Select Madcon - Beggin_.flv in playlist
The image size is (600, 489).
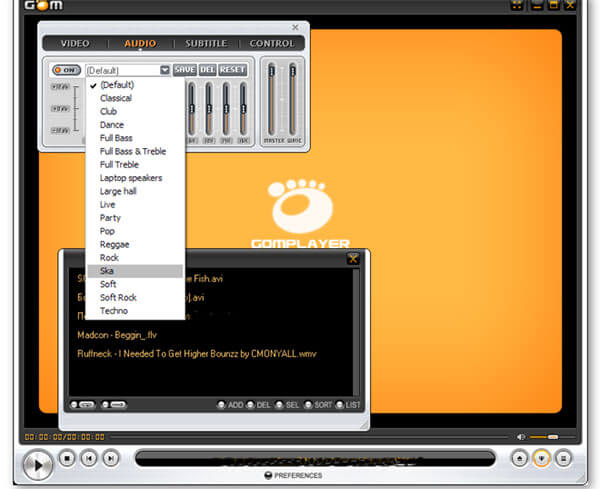pos(117,335)
